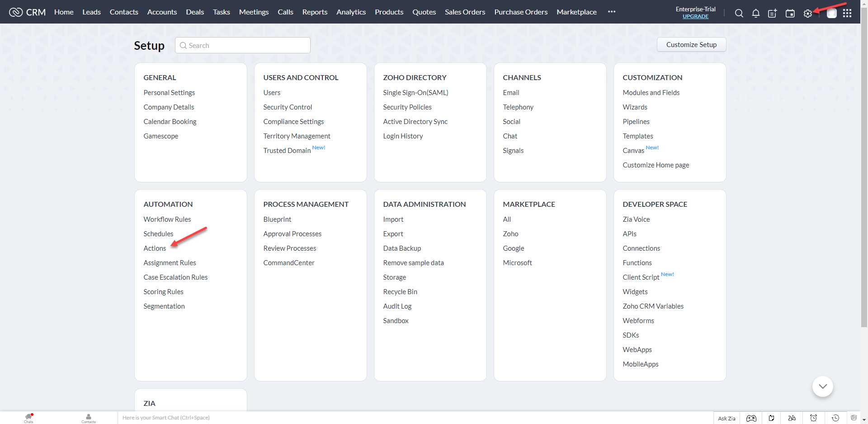Open the recent items history icon

pos(835,418)
